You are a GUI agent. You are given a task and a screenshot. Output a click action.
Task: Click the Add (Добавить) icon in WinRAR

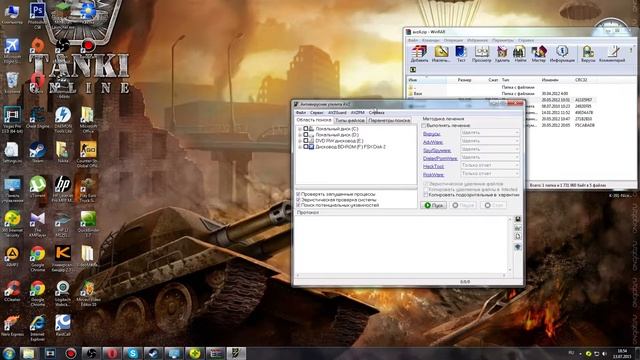point(419,53)
